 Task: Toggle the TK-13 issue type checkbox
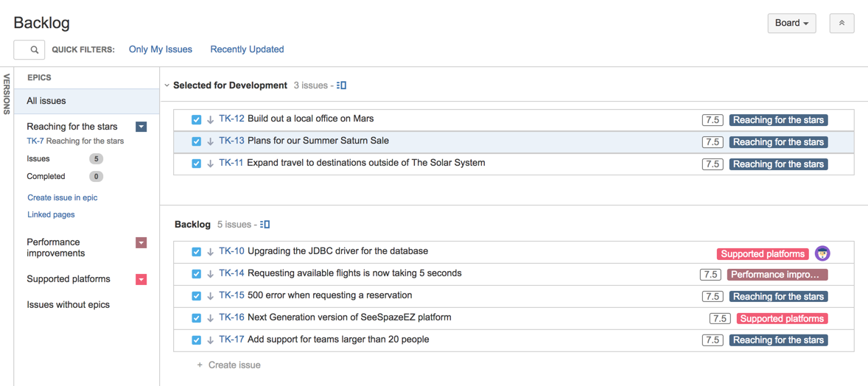[196, 141]
